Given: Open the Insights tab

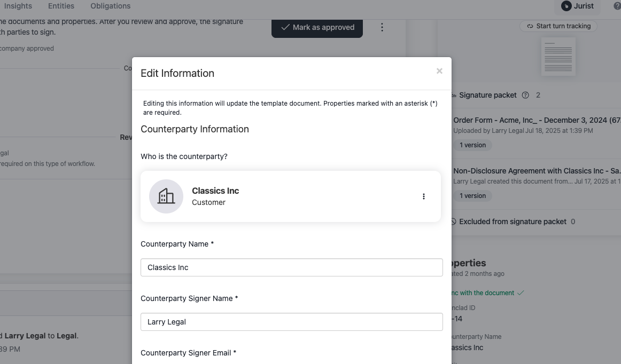Looking at the screenshot, I should pyautogui.click(x=18, y=6).
